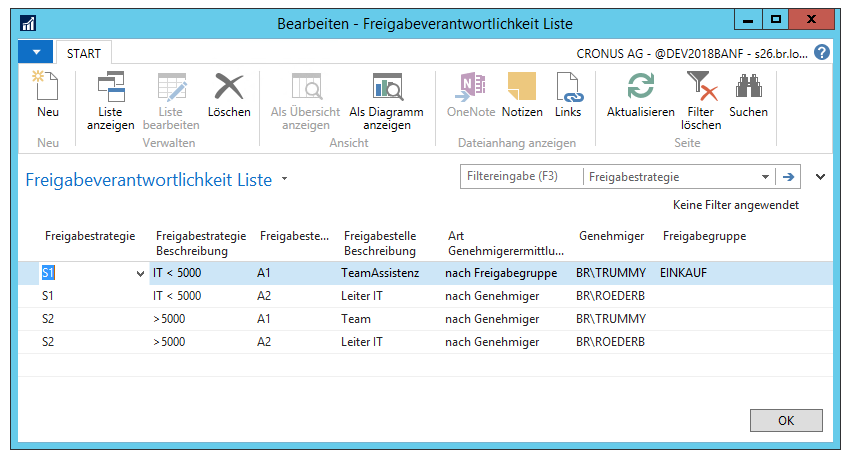
Task: Open the Links ribbon icon
Action: click(x=568, y=87)
